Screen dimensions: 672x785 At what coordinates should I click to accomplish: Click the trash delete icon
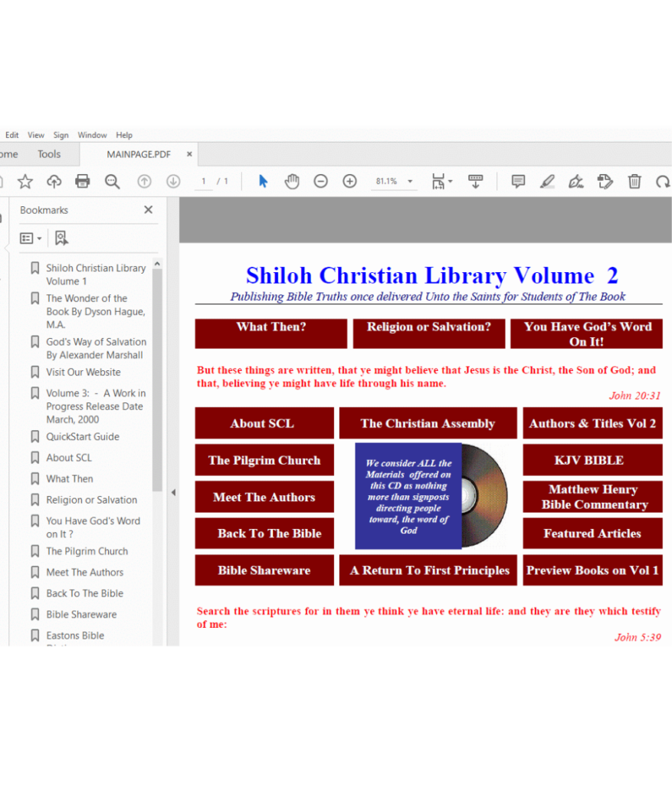pos(634,182)
